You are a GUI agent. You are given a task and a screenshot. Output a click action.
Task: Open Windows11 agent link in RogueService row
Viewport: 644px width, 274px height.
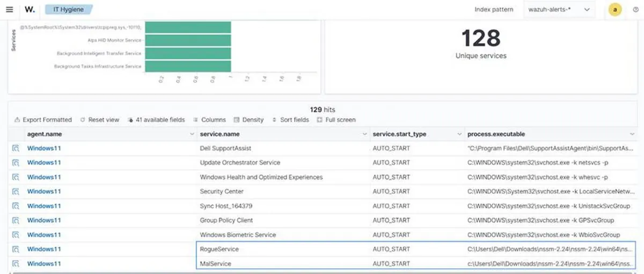pos(44,249)
